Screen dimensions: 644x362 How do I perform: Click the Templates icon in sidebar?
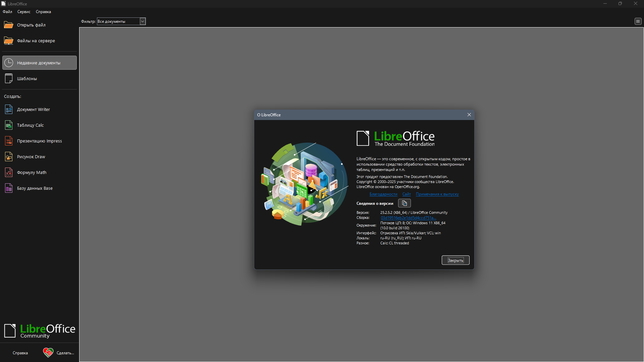coord(9,78)
